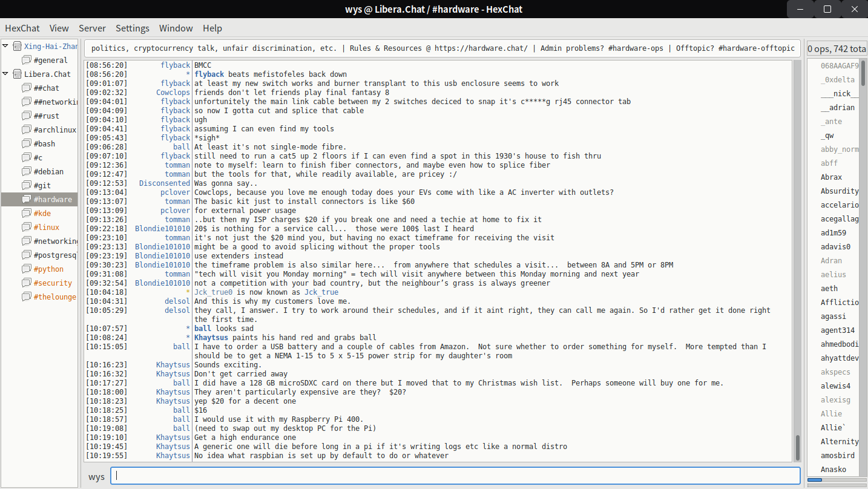Screen dimensions: 868x489
Task: Click the Jck_true nickname in the rename notice
Action: (x=321, y=292)
